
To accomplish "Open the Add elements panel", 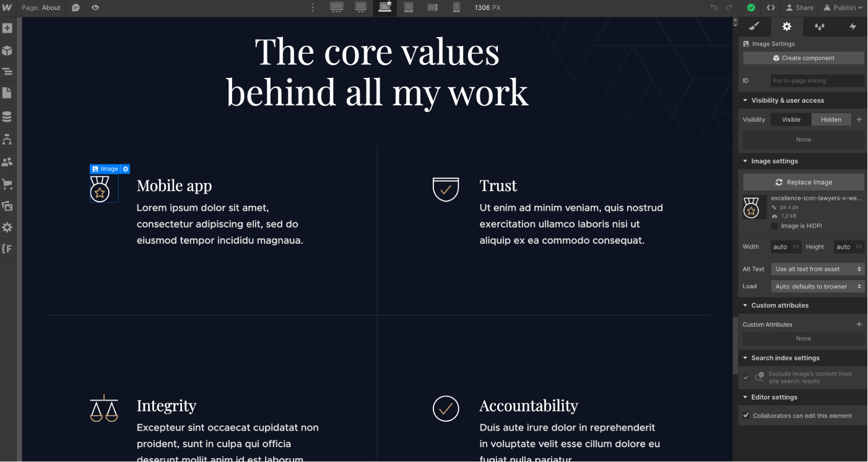I will pos(8,28).
